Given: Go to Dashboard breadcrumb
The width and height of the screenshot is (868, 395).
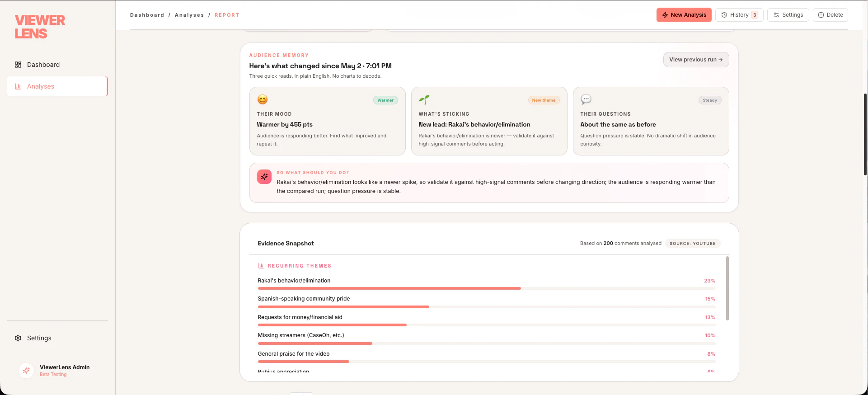Looking at the screenshot, I should coord(147,15).
